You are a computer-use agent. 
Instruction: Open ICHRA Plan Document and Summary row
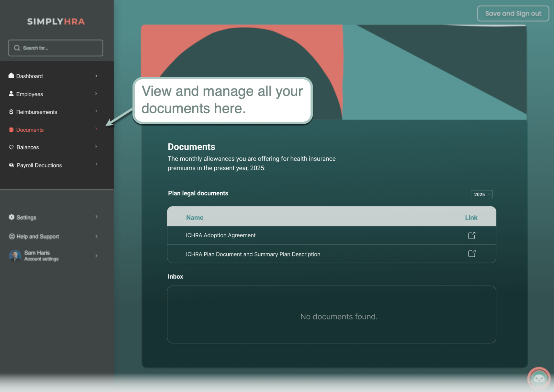pos(253,254)
